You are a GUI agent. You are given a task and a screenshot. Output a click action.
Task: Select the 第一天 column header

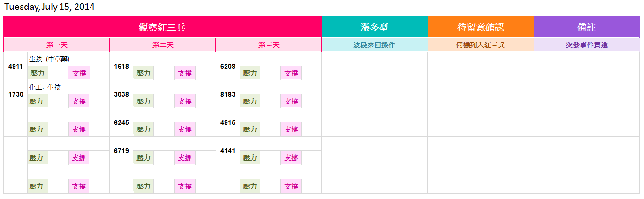tap(57, 45)
